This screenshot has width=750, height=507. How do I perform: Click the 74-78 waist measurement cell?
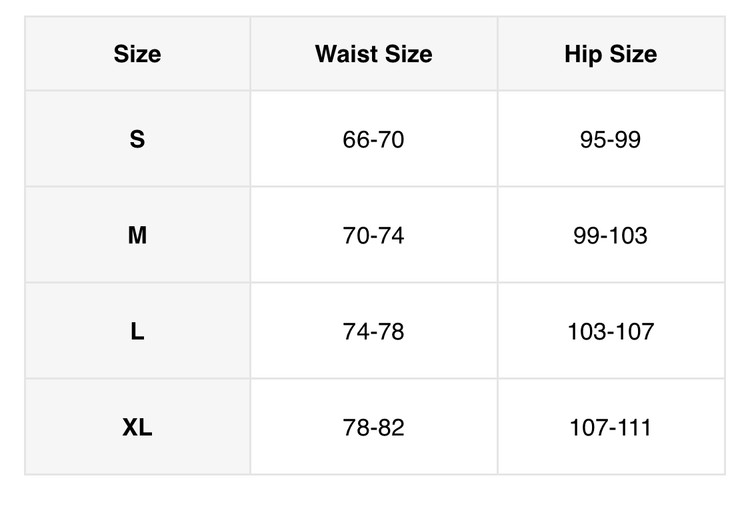click(x=373, y=332)
